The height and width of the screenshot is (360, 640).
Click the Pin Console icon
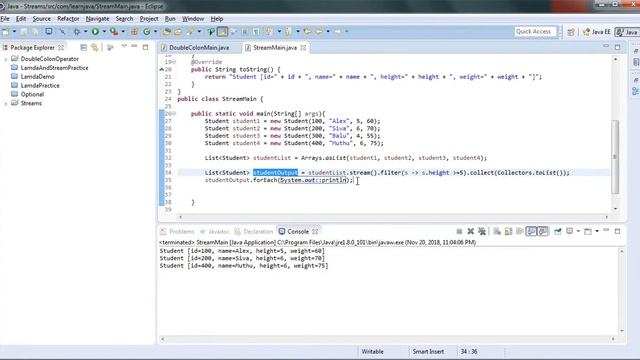pyautogui.click(x=558, y=231)
